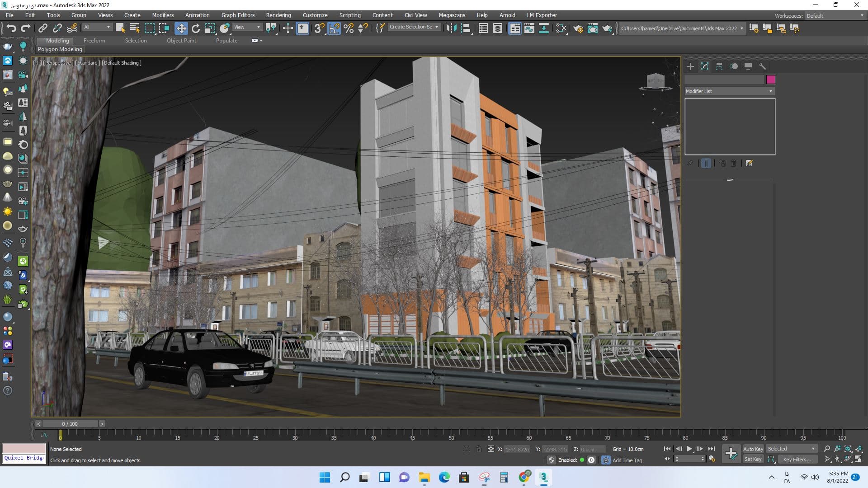
Task: Activate Select and Rotate tool
Action: click(x=196, y=28)
